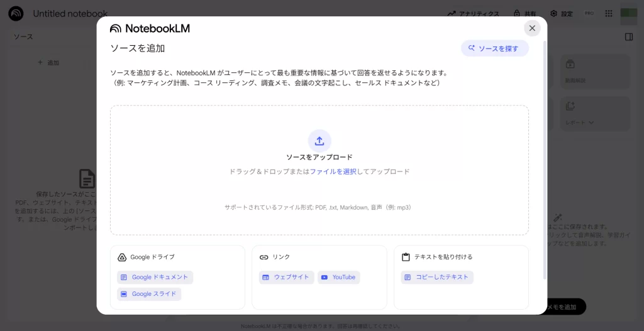Screen dimensions: 644x331
Task: Click the document icon in the empty sources panel
Action: click(87, 178)
